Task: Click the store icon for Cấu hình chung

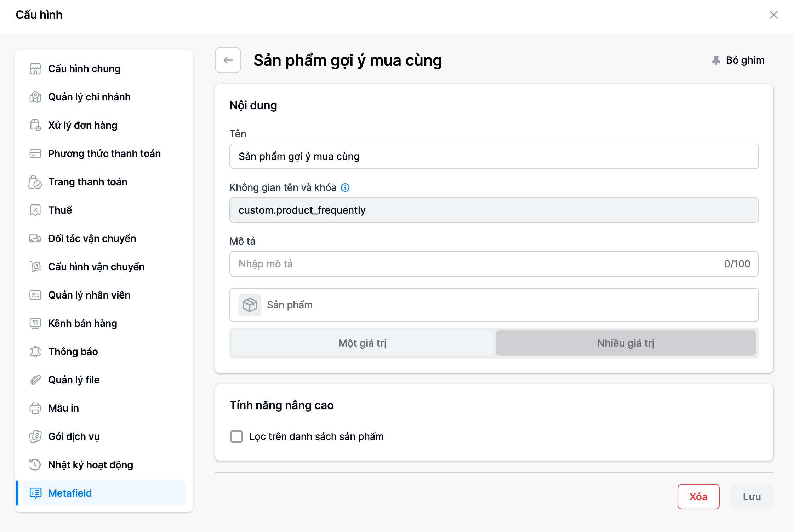Action: pos(35,69)
